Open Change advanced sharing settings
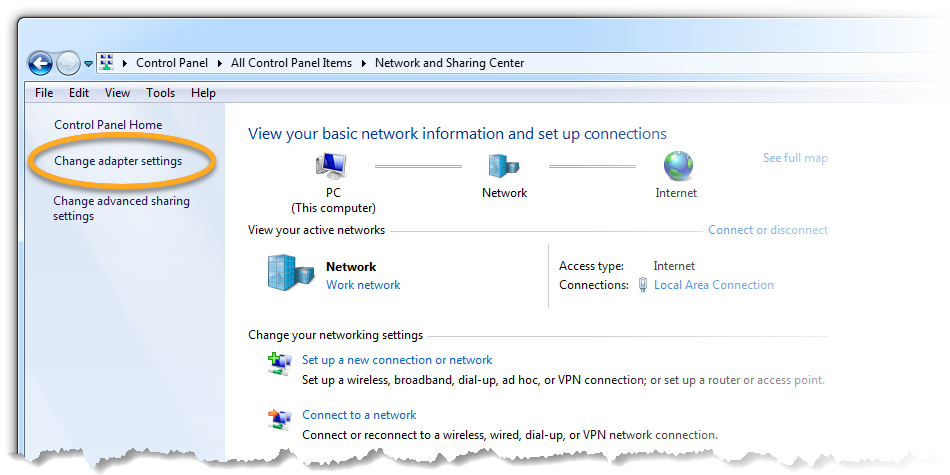Image resolution: width=950 pixels, height=475 pixels. [x=121, y=208]
